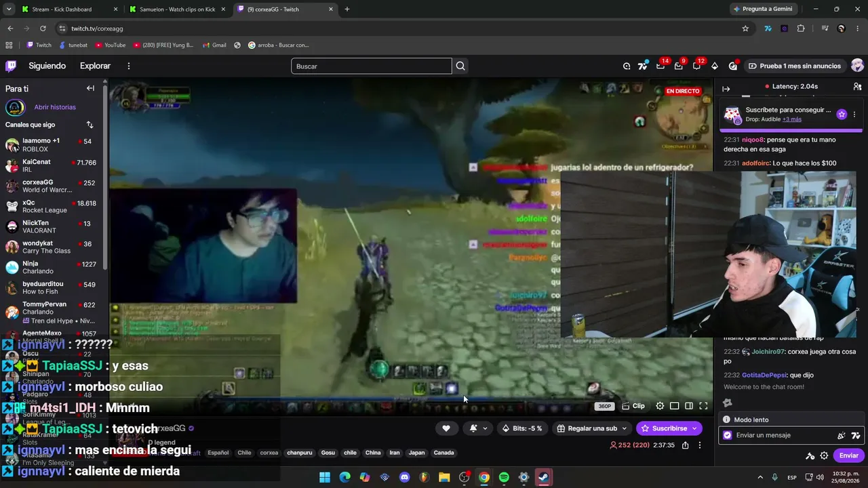
Task: Open Abrir historias link
Action: click(x=55, y=107)
